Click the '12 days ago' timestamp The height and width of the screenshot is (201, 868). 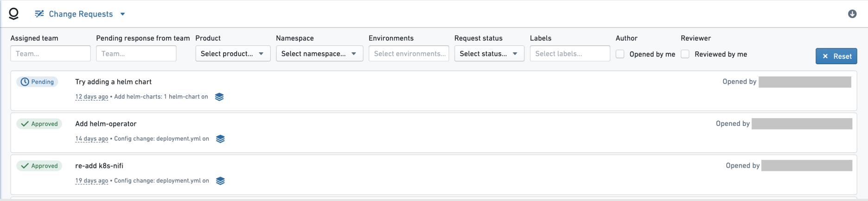92,97
